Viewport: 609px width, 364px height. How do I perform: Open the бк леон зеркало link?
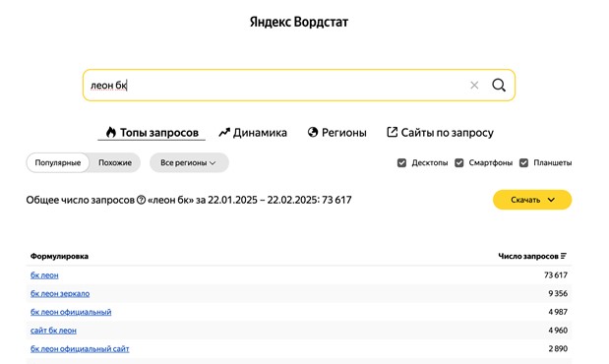pyautogui.click(x=60, y=294)
